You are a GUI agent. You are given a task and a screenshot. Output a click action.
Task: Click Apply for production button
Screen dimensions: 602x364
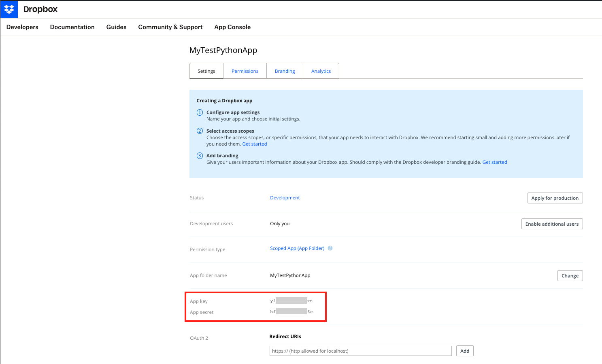(x=555, y=198)
